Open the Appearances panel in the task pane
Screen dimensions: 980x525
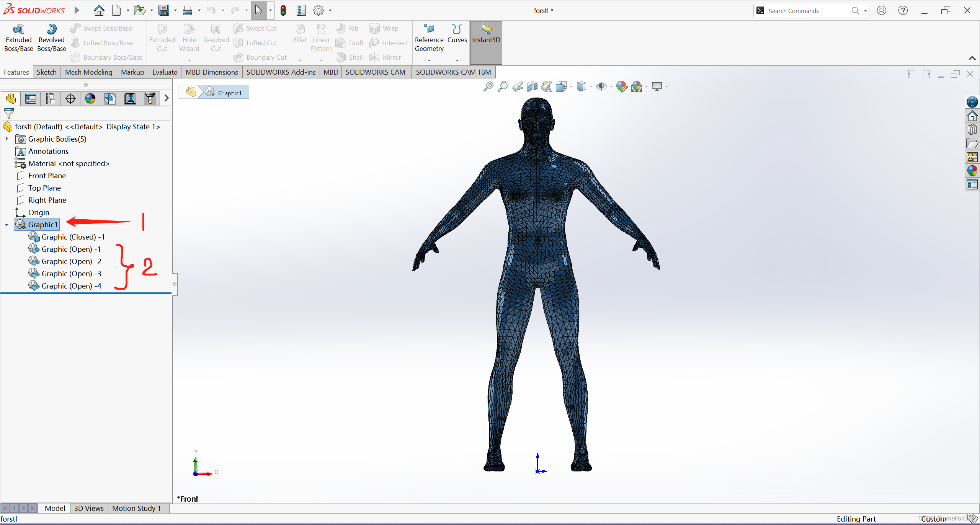(973, 171)
